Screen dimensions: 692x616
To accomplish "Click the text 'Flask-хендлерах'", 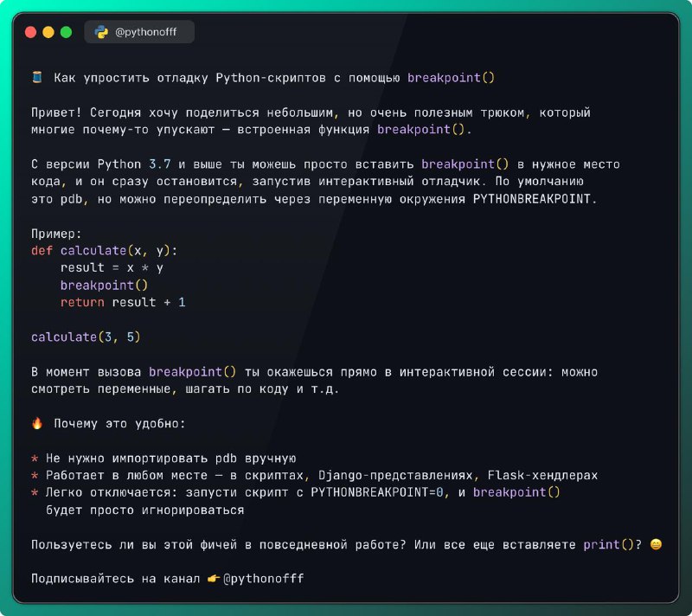I will [x=542, y=476].
